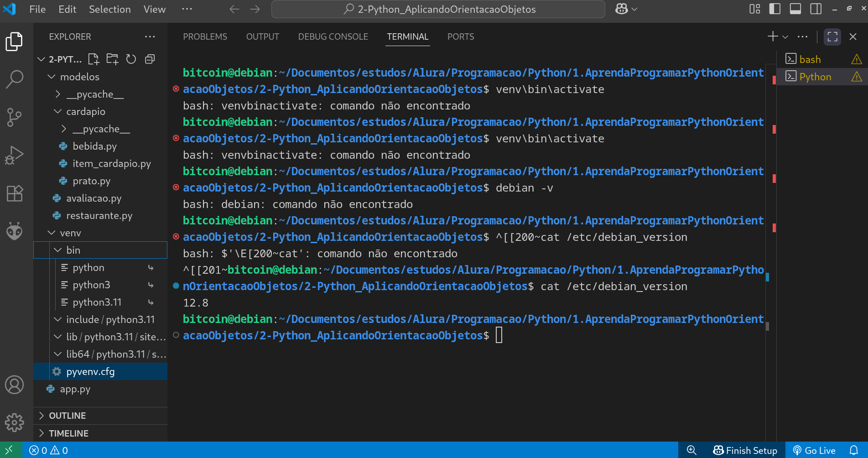Image resolution: width=868 pixels, height=458 pixels.
Task: Click the command center search box
Action: [438, 9]
